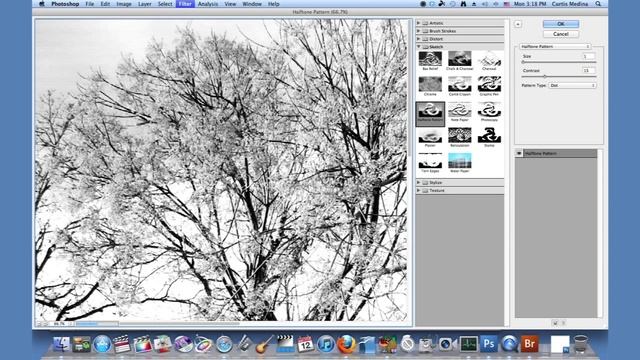Choose the Charcoal sketch filter
640x360 pixels.
tap(489, 59)
